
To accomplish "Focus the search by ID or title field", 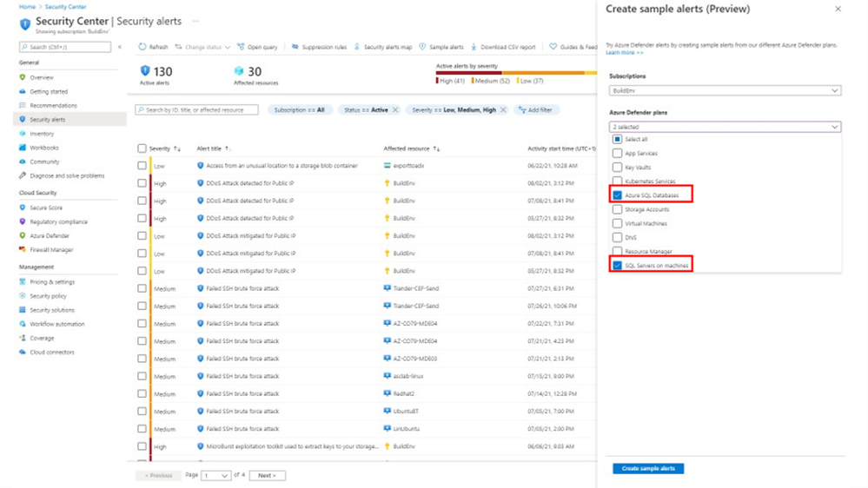I will click(x=196, y=110).
